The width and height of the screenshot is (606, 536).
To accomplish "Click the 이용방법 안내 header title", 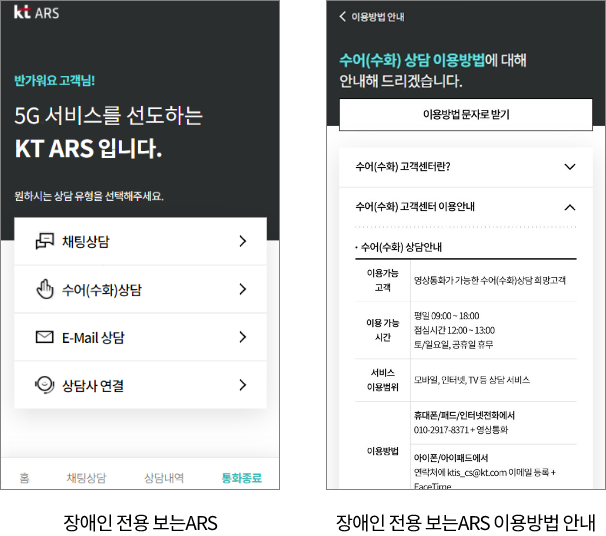I will point(378,17).
